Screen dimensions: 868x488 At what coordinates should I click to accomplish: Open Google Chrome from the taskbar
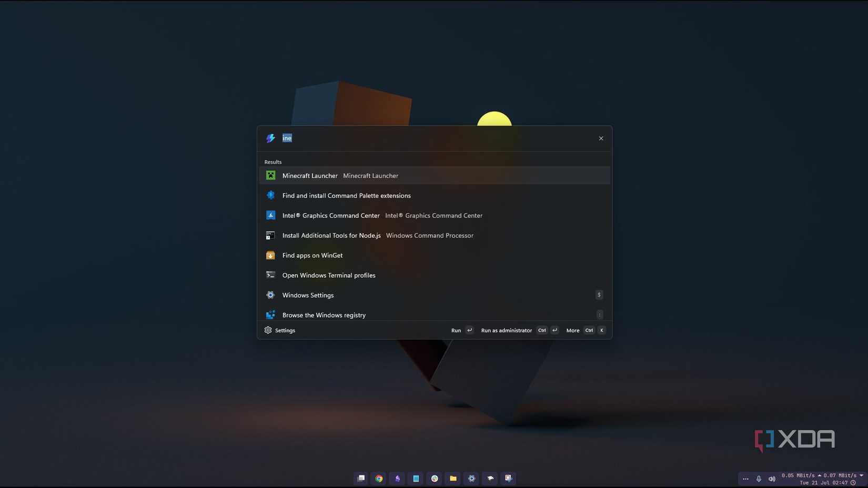click(379, 479)
